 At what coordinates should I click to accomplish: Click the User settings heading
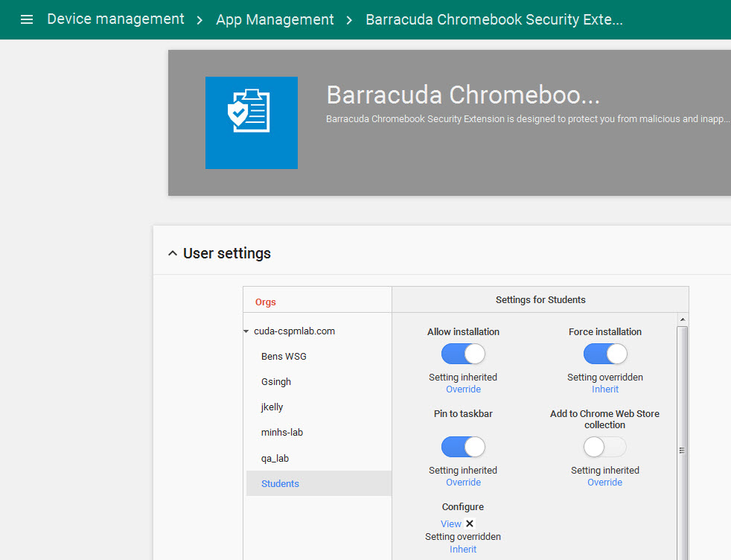pyautogui.click(x=226, y=253)
